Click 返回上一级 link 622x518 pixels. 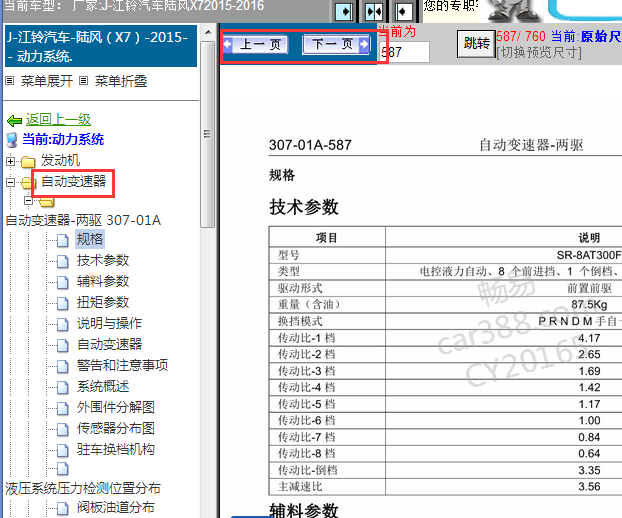[58, 119]
